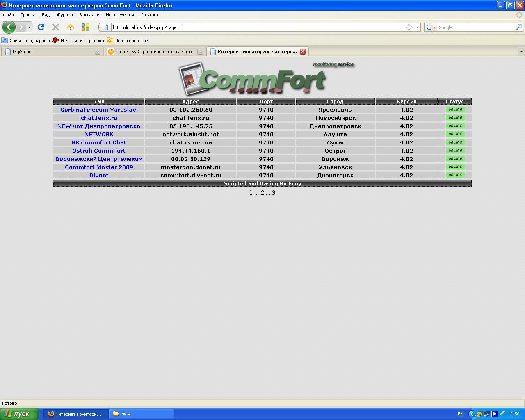Open the back/forward history dropdown
The width and height of the screenshot is (525, 420).
[29, 27]
